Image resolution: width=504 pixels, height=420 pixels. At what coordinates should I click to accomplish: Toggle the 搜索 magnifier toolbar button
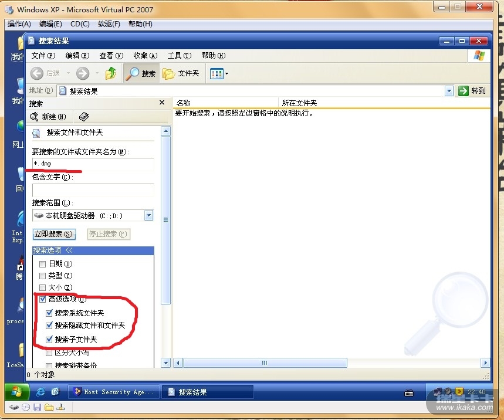pyautogui.click(x=141, y=73)
